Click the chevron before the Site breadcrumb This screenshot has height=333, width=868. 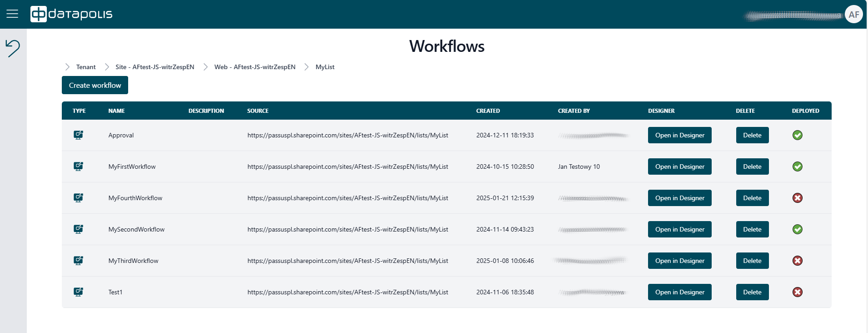pos(107,67)
